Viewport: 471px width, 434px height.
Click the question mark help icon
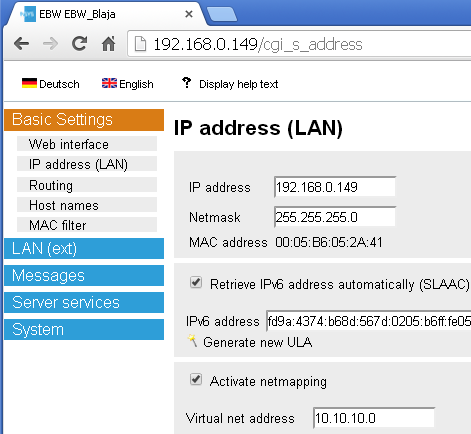(187, 83)
